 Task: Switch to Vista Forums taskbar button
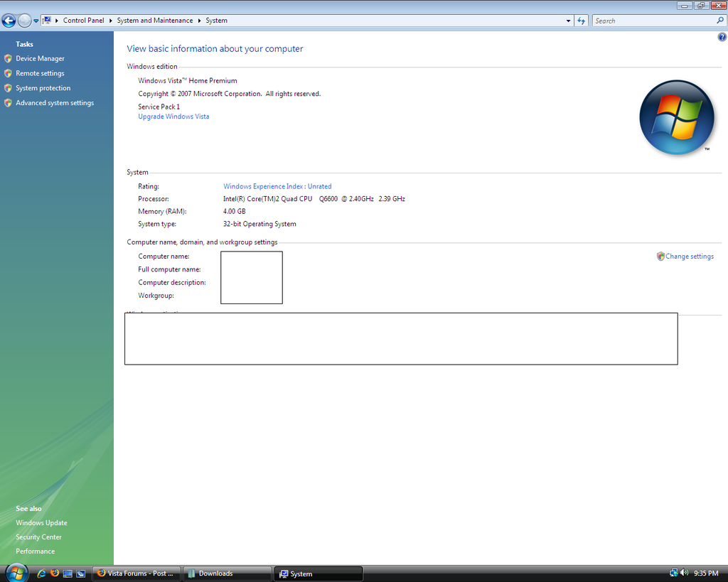(136, 573)
